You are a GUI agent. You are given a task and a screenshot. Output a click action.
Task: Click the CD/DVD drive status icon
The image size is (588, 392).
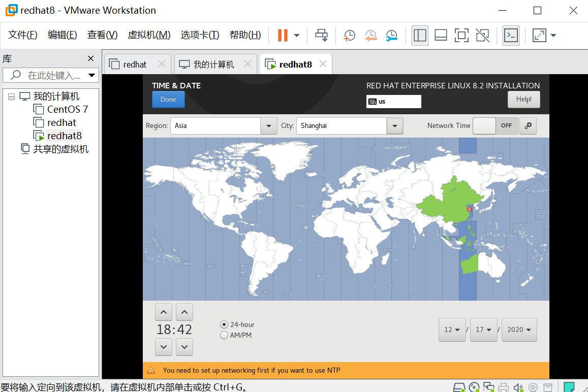click(x=474, y=387)
